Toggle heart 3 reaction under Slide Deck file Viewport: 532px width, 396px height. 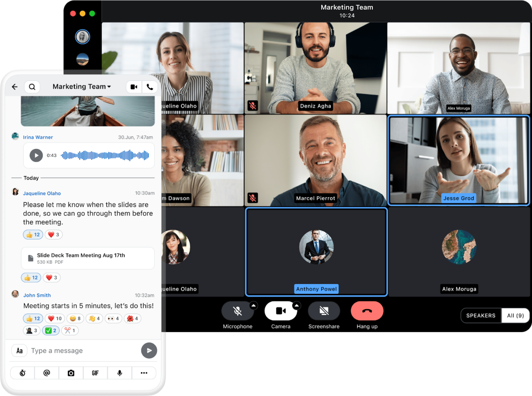coord(52,278)
